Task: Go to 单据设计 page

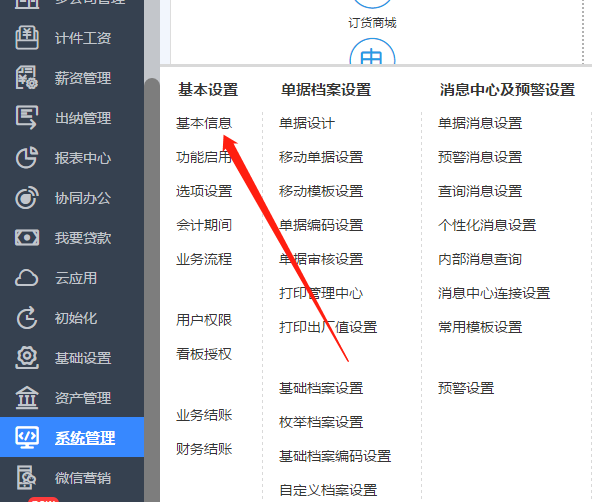Action: point(307,123)
